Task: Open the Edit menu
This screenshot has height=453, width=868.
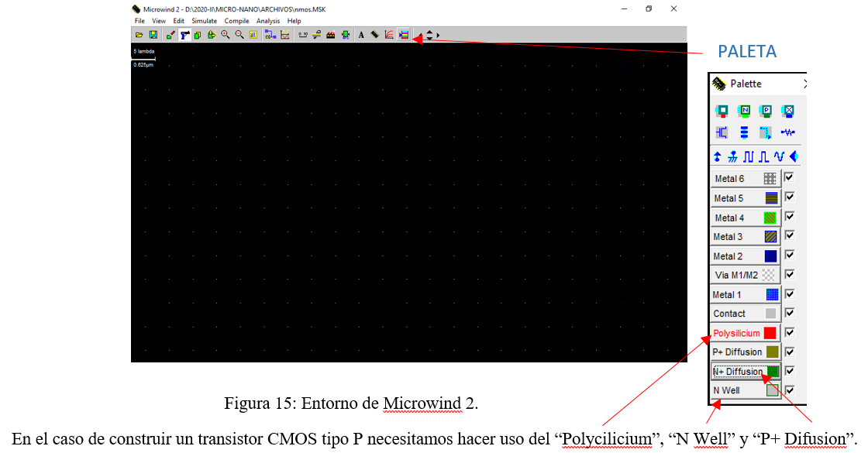Action: (x=178, y=21)
